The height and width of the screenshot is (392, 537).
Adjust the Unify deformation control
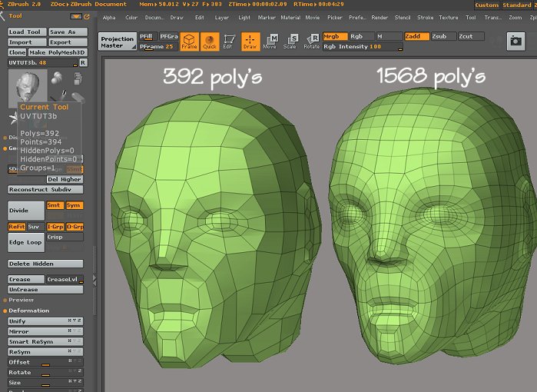point(45,321)
